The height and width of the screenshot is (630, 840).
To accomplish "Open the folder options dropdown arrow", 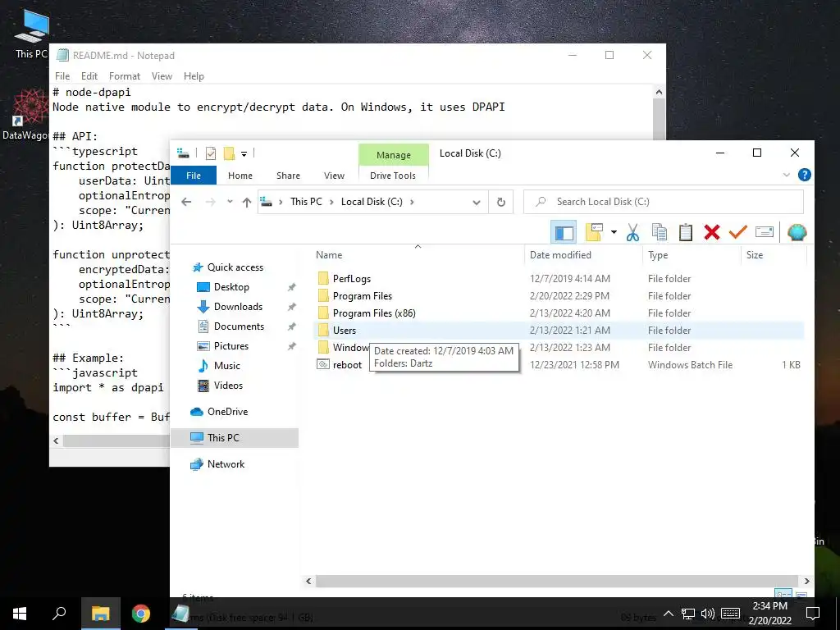I will point(614,232).
